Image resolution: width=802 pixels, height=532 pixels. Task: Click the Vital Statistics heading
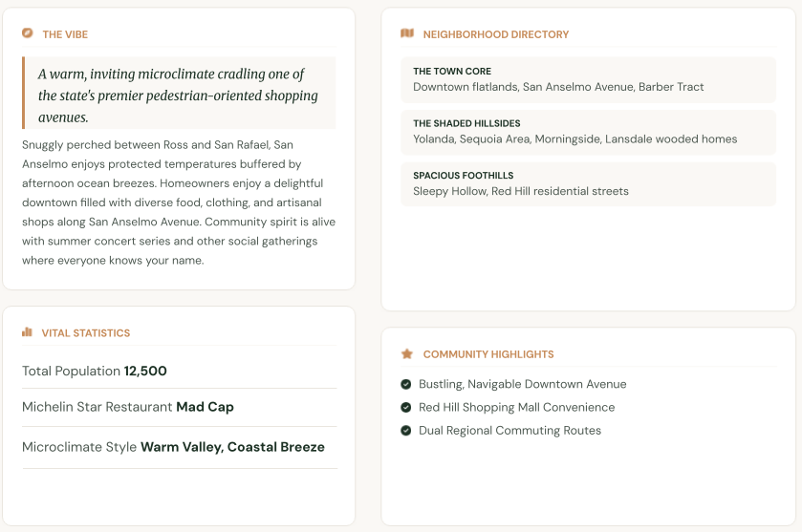tap(86, 333)
